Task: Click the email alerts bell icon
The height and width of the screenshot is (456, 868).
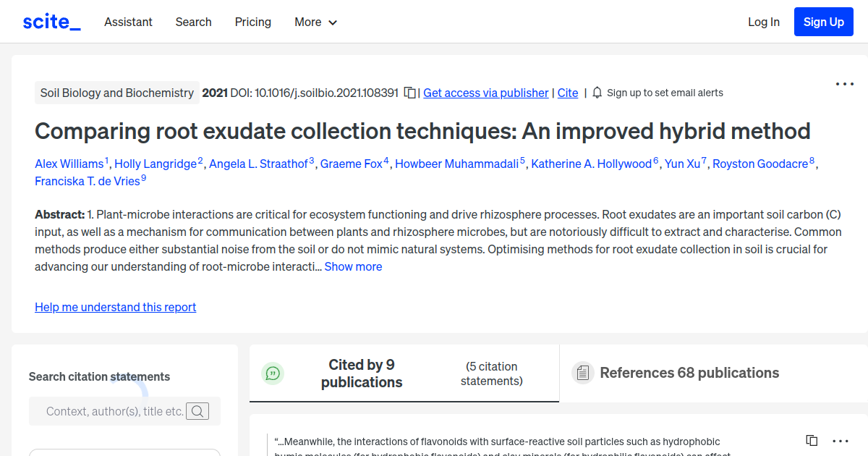Action: click(x=597, y=93)
